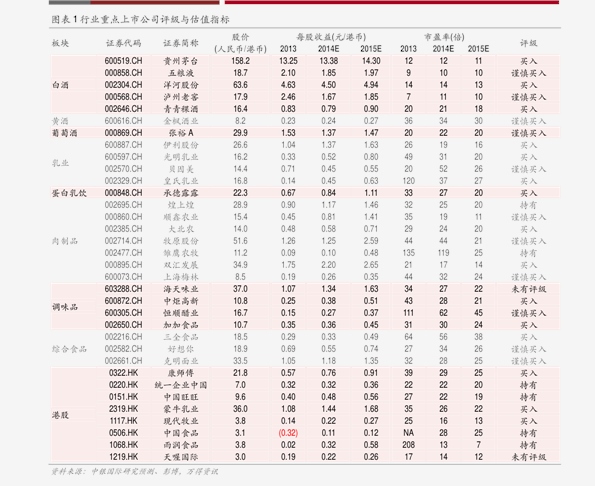The image size is (595, 486).
Task: Click the 2013 P/E value 208
Action: point(408,445)
